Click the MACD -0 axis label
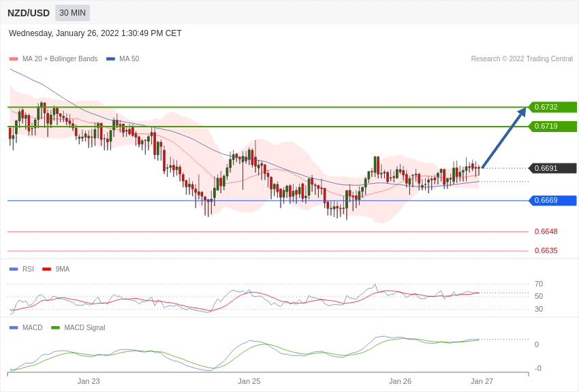 [537, 368]
